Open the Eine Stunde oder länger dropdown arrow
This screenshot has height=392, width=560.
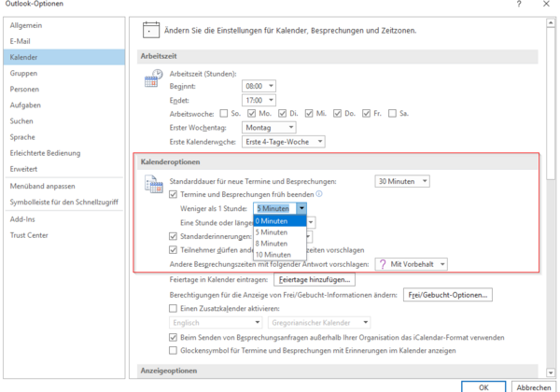pos(311,222)
